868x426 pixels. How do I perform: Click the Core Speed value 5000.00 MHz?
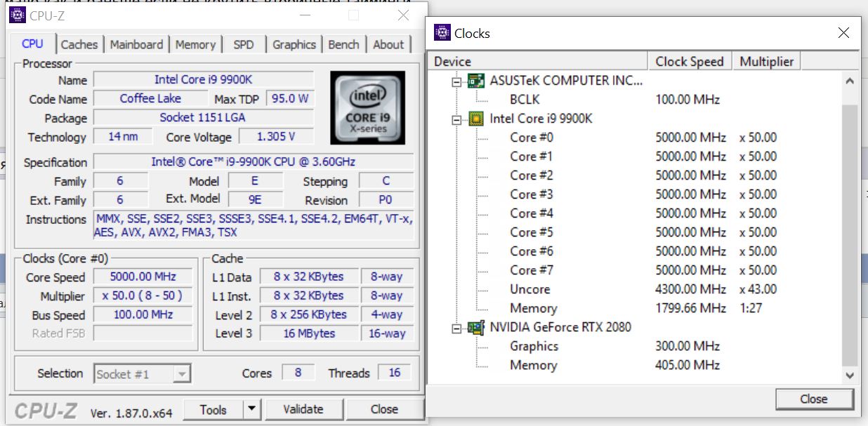(x=143, y=277)
